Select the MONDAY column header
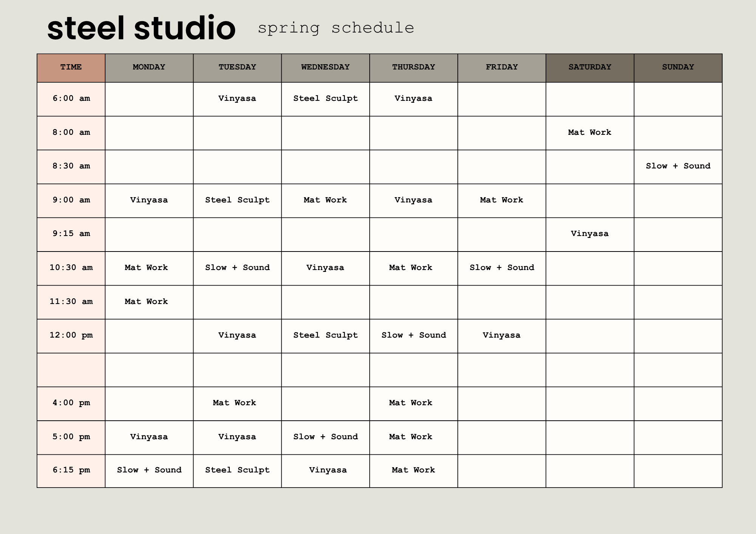The height and width of the screenshot is (534, 756). [149, 67]
